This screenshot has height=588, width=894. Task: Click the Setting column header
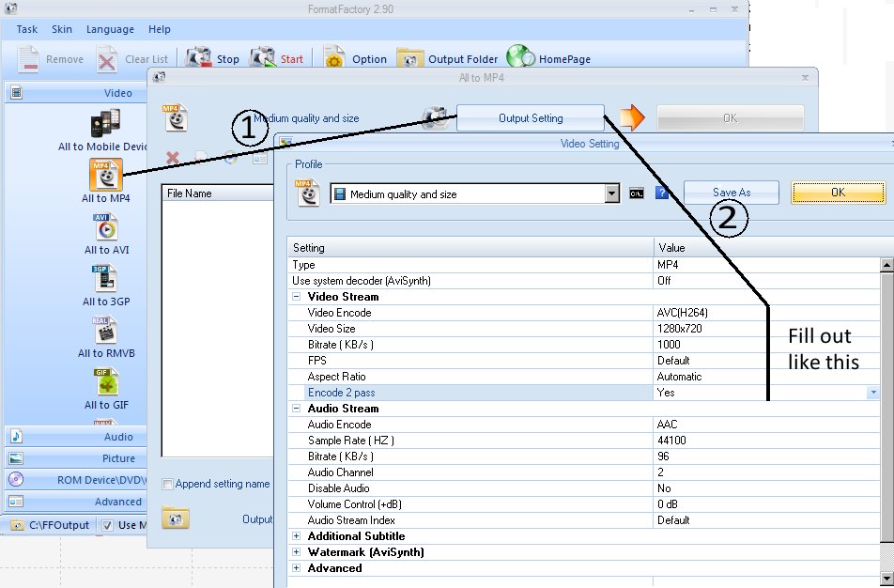(x=470, y=248)
